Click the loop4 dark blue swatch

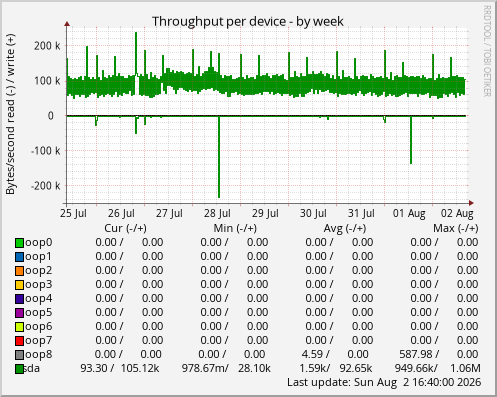coord(19,299)
